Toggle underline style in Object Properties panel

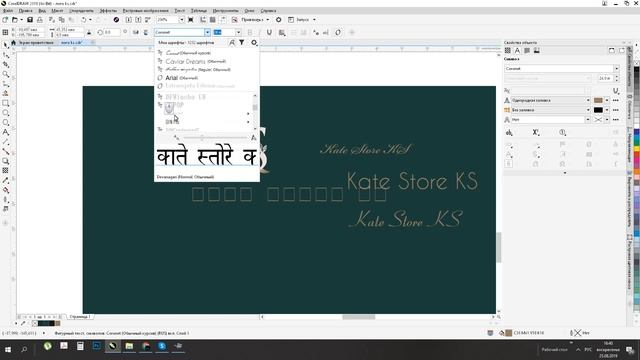(616, 91)
